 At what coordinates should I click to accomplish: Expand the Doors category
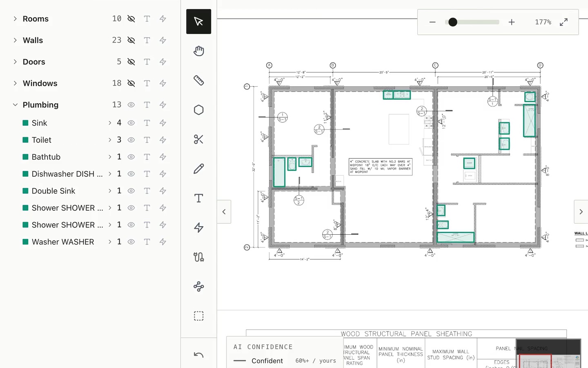pos(15,62)
